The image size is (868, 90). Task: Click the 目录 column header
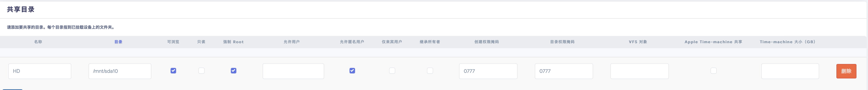click(x=118, y=42)
